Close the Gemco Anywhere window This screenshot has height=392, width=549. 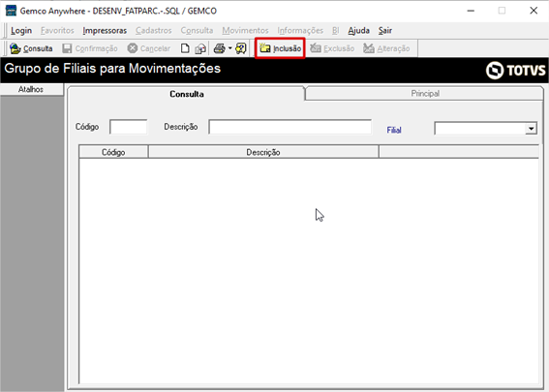534,11
